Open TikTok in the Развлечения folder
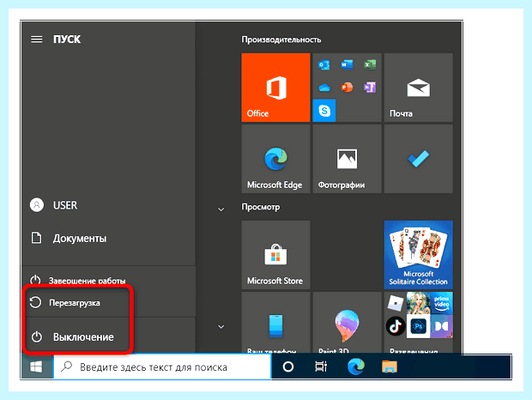This screenshot has height=400, width=532. point(396,326)
